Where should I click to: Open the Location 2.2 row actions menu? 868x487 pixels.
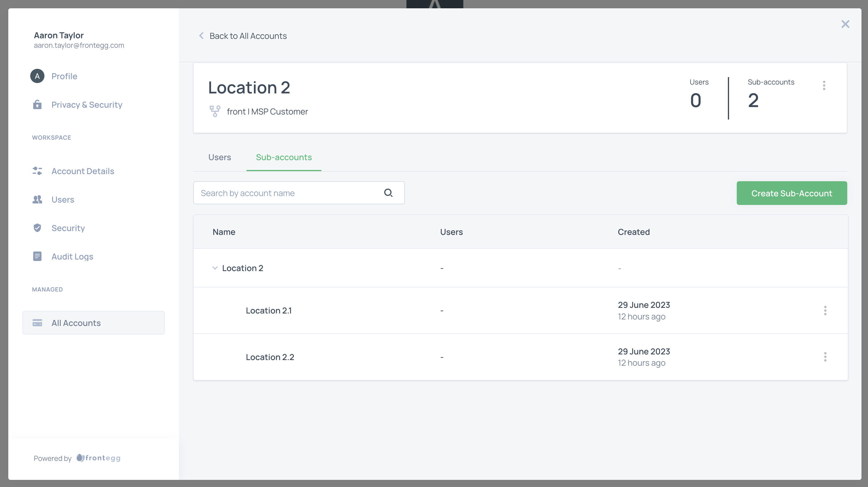click(x=825, y=357)
